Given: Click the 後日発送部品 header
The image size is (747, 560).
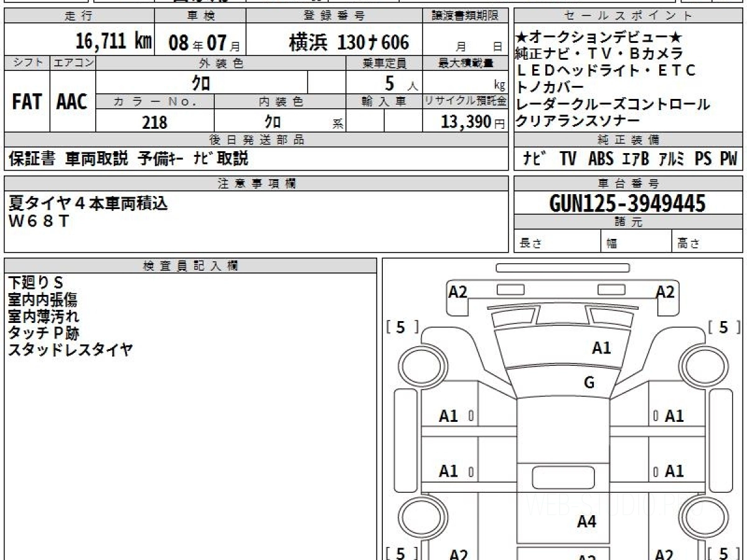Looking at the screenshot, I should [x=256, y=140].
